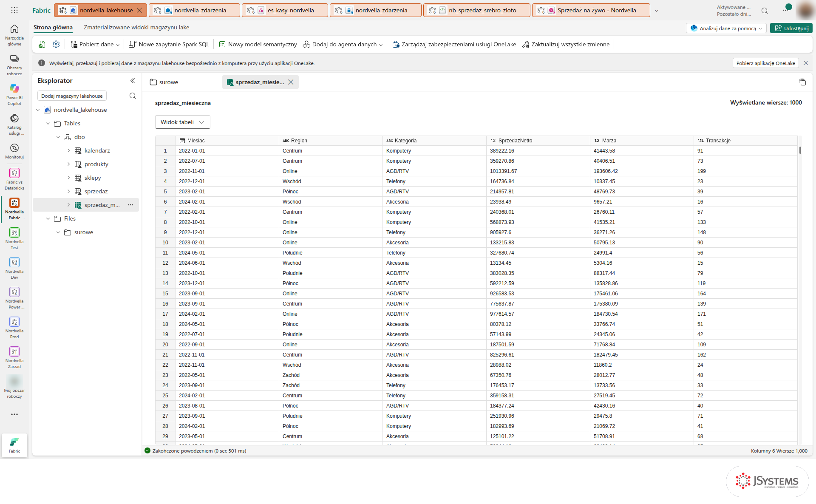Click Dodaj magazyny lakehouse button
Image resolution: width=816 pixels, height=504 pixels.
[x=72, y=96]
